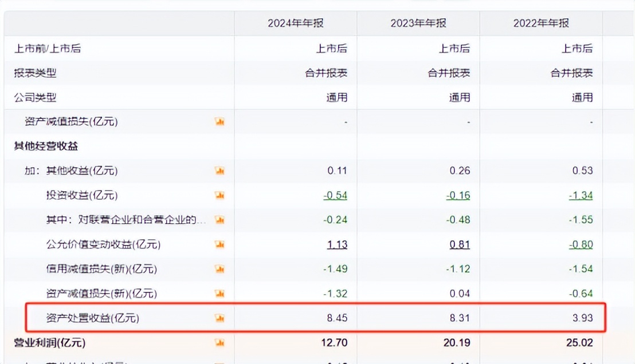The image size is (635, 364).
Task: Open the trend chart for 投资收益(亿元)
Action: tap(219, 195)
